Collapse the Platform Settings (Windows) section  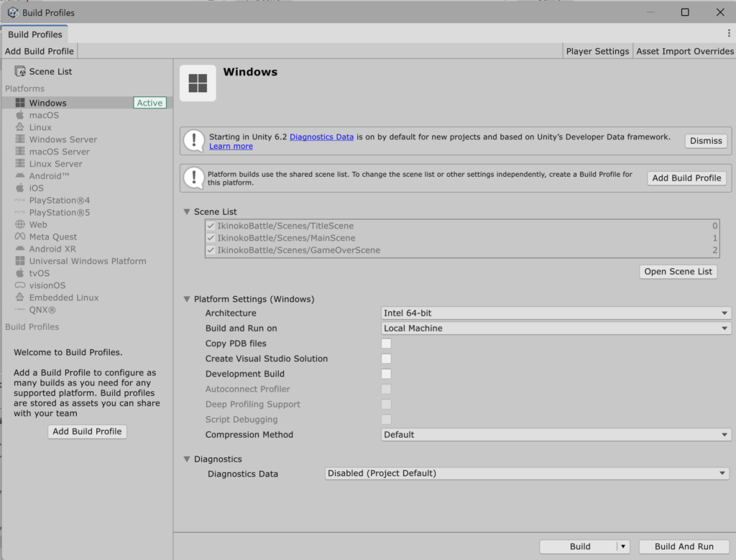point(187,299)
